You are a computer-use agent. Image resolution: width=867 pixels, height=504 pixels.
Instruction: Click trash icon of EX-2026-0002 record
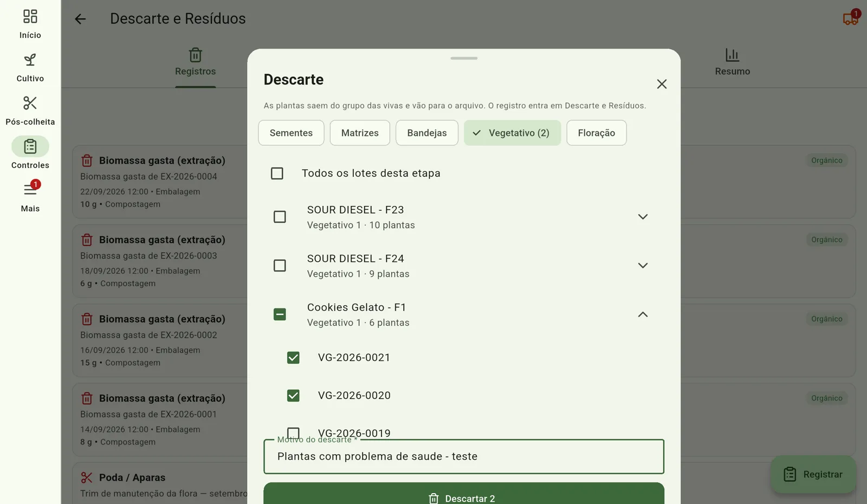coord(87,319)
